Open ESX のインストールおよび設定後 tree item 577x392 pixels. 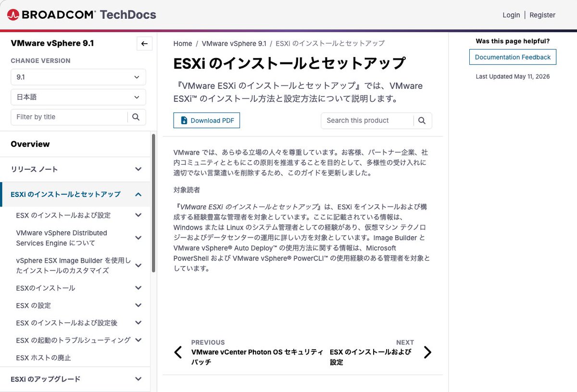tap(66, 323)
